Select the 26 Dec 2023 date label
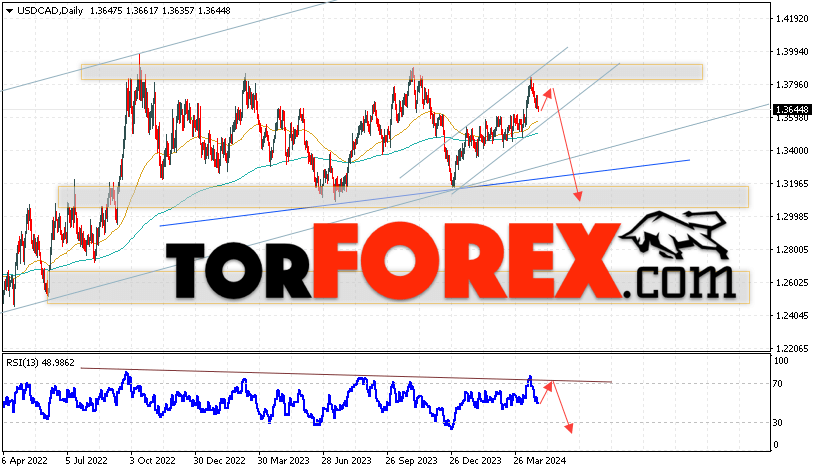 click(475, 461)
